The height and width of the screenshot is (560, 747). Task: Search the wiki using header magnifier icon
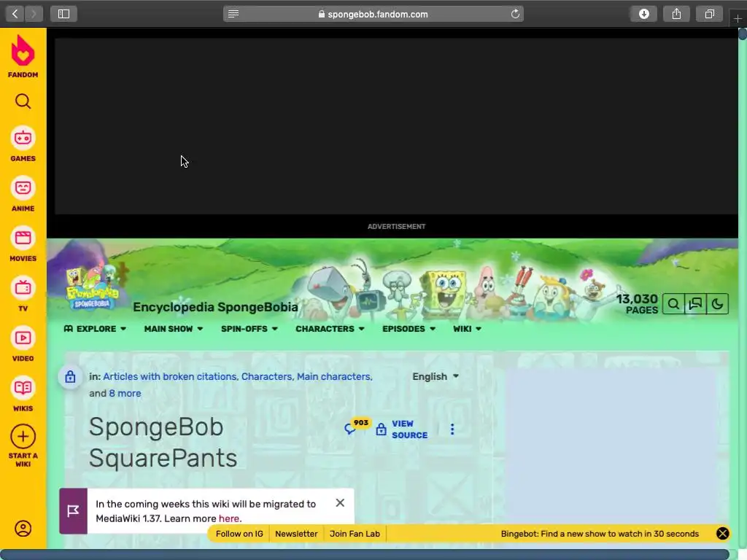pos(673,304)
